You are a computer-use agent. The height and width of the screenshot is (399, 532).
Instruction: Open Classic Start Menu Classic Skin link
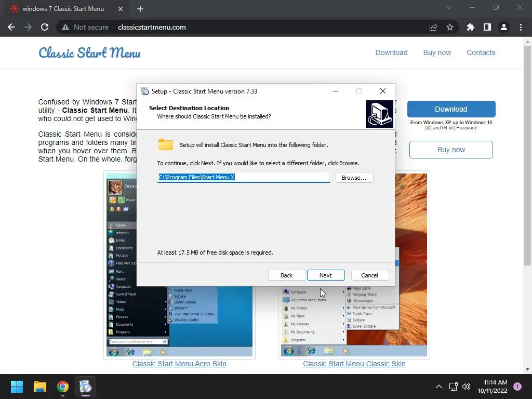click(x=354, y=364)
